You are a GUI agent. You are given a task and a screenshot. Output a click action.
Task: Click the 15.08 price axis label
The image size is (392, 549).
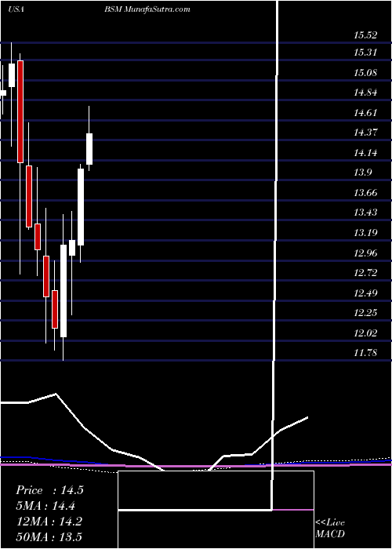pyautogui.click(x=365, y=73)
